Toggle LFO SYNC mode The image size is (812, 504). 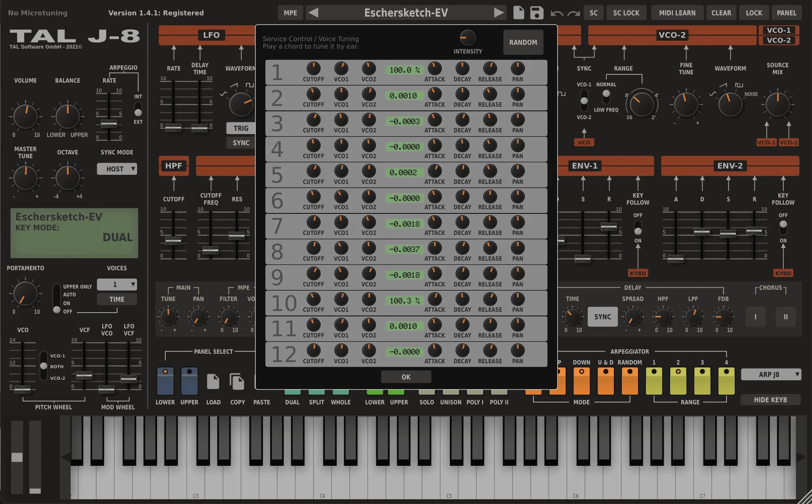tap(240, 142)
